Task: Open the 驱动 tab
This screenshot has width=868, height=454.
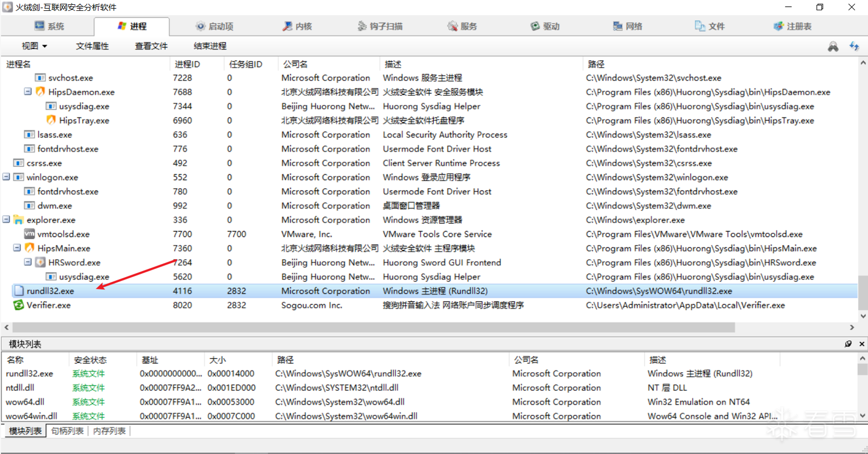Action: click(545, 26)
